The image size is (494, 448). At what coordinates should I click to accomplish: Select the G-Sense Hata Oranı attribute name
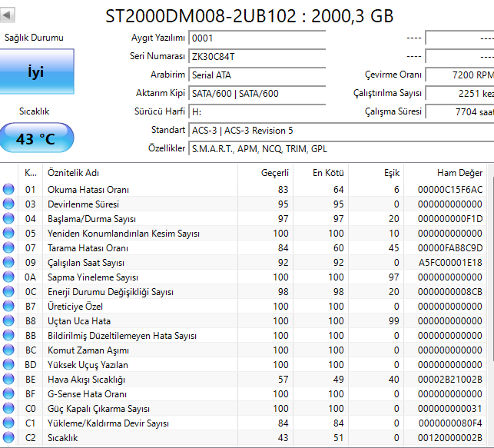pos(88,393)
